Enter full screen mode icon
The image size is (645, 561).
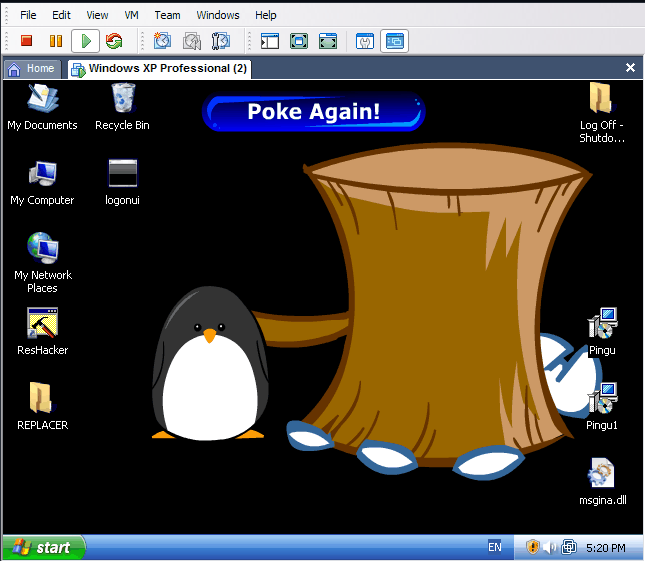pos(299,41)
